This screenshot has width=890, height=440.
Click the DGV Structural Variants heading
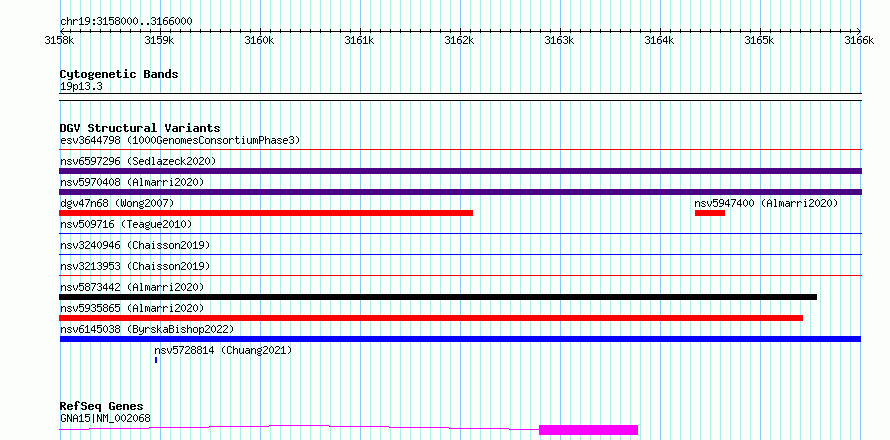pyautogui.click(x=140, y=128)
